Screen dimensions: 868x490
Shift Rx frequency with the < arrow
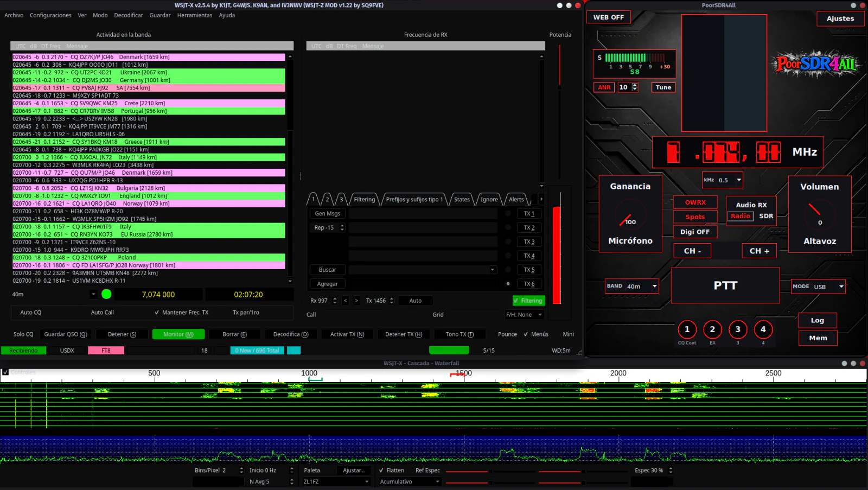click(x=345, y=301)
